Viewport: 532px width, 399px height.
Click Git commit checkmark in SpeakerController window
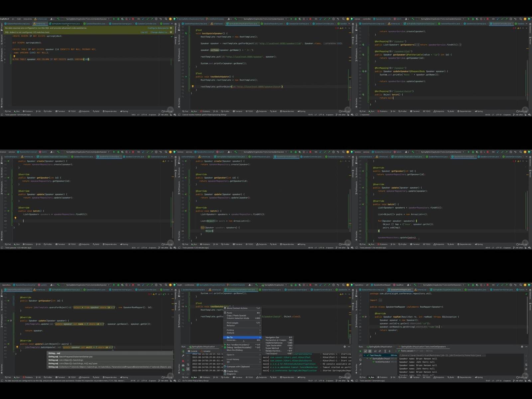502,19
